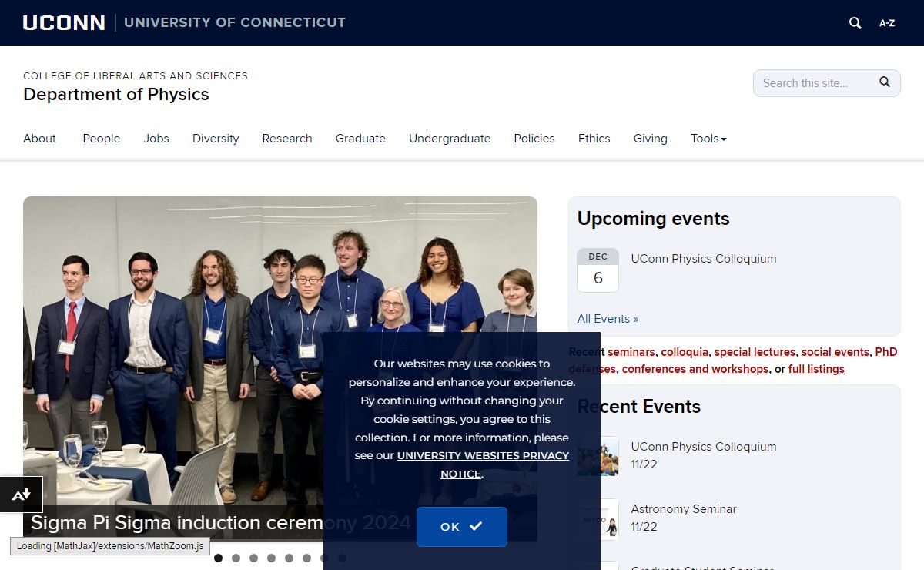The height and width of the screenshot is (570, 924).
Task: Open the University Websites Privacy Notice link
Action: 483,464
